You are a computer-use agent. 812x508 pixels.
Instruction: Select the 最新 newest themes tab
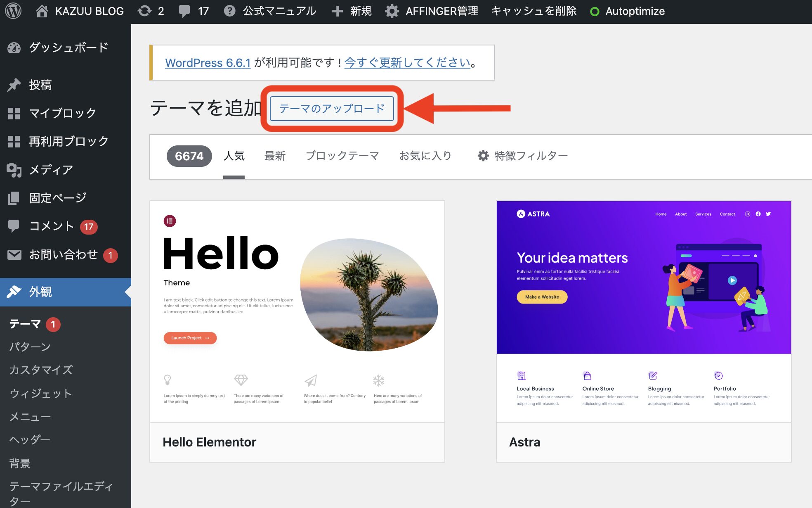coord(275,155)
